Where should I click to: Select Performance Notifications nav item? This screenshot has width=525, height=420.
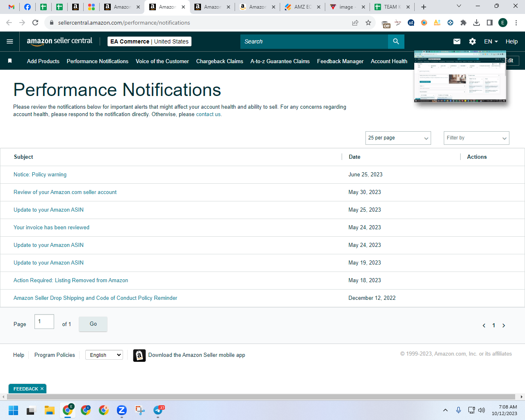click(x=98, y=61)
